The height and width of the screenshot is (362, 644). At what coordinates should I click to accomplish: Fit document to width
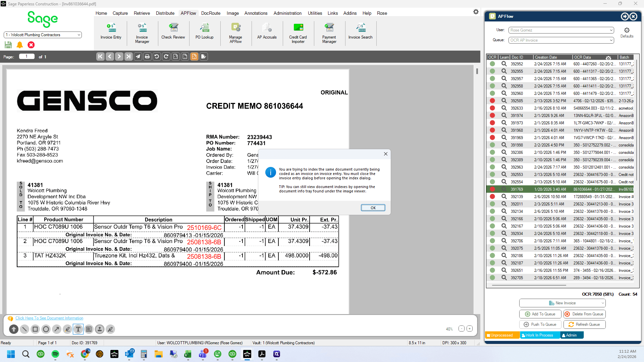(175, 57)
